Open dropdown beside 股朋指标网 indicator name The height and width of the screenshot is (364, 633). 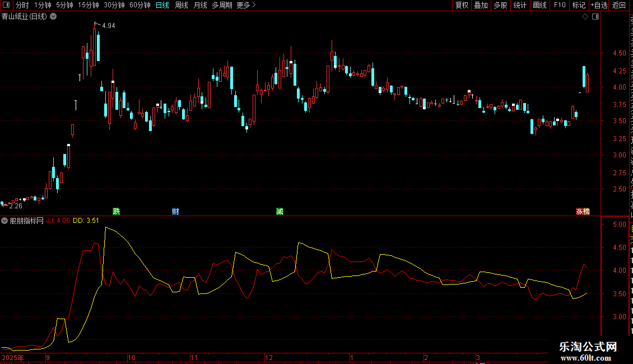click(4, 221)
